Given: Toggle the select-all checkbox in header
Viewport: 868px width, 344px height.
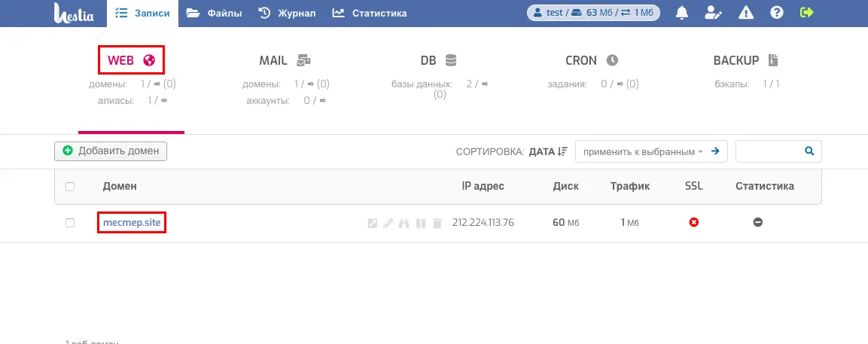Looking at the screenshot, I should point(70,187).
